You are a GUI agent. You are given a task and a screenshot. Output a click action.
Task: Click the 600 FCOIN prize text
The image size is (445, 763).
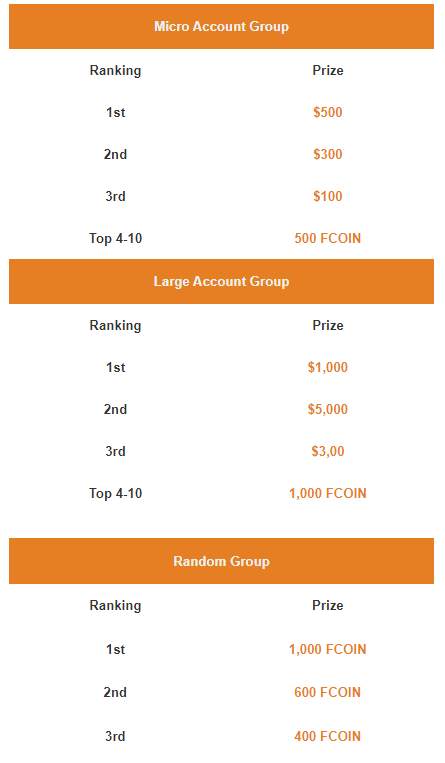(328, 692)
